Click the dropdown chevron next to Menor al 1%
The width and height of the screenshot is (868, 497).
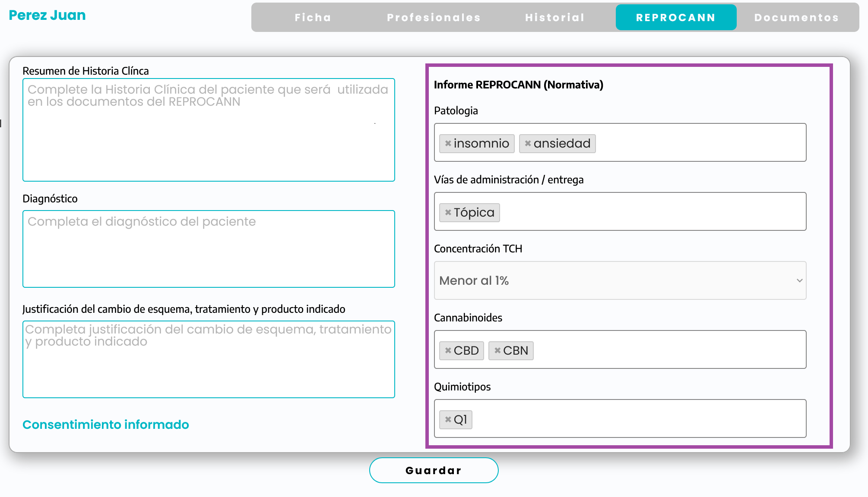tap(799, 280)
